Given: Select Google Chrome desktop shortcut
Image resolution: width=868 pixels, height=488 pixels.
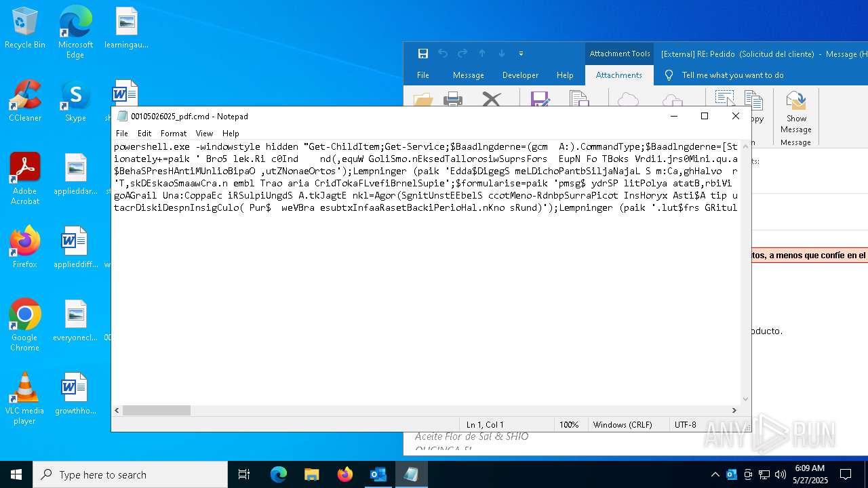Looking at the screenshot, I should pyautogui.click(x=25, y=325).
